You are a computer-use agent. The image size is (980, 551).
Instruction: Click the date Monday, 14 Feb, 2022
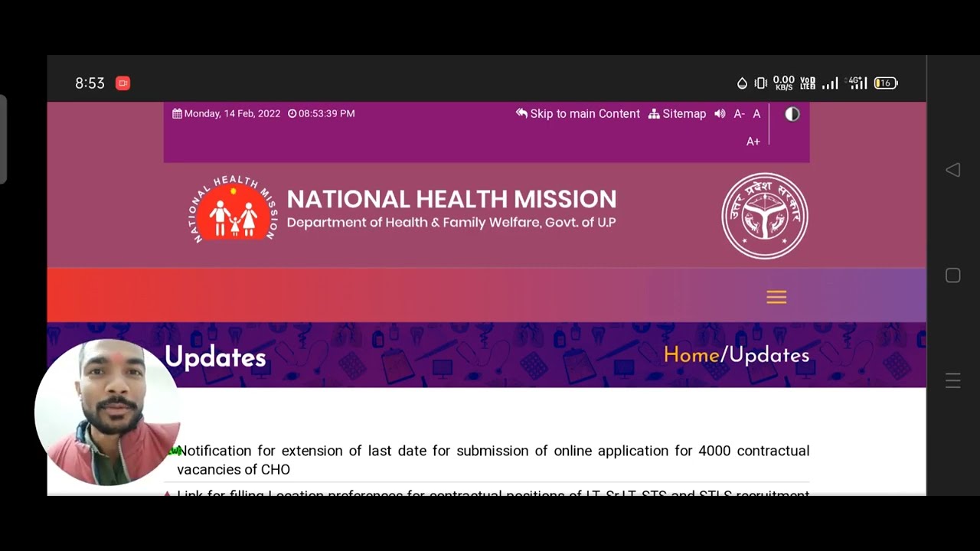click(227, 113)
